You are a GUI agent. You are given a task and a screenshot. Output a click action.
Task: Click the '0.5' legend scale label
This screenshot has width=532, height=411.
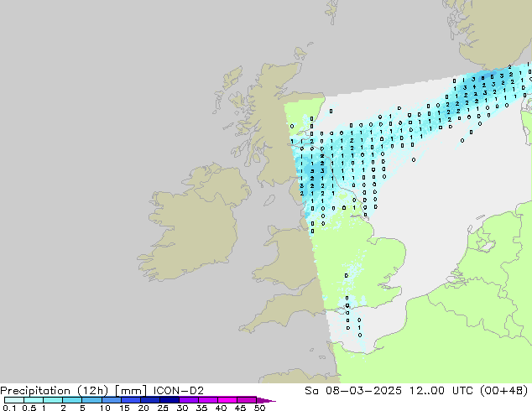coord(29,408)
